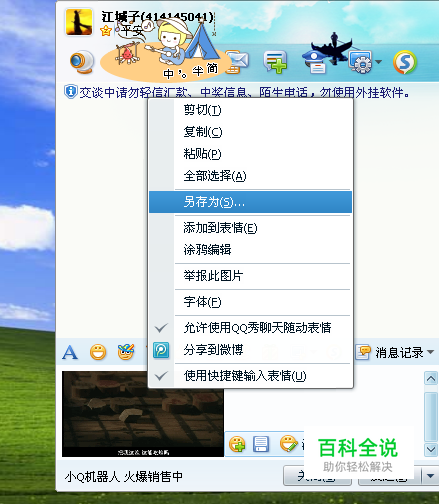This screenshot has height=504, width=439.
Task: Open 字体(F) from the context menu
Action: [250, 302]
